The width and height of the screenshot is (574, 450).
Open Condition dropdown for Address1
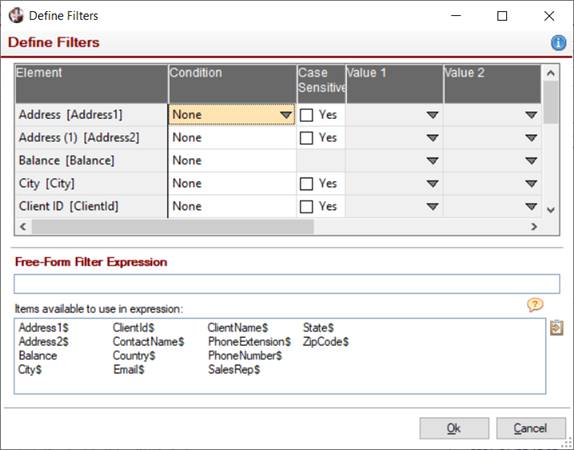[286, 115]
